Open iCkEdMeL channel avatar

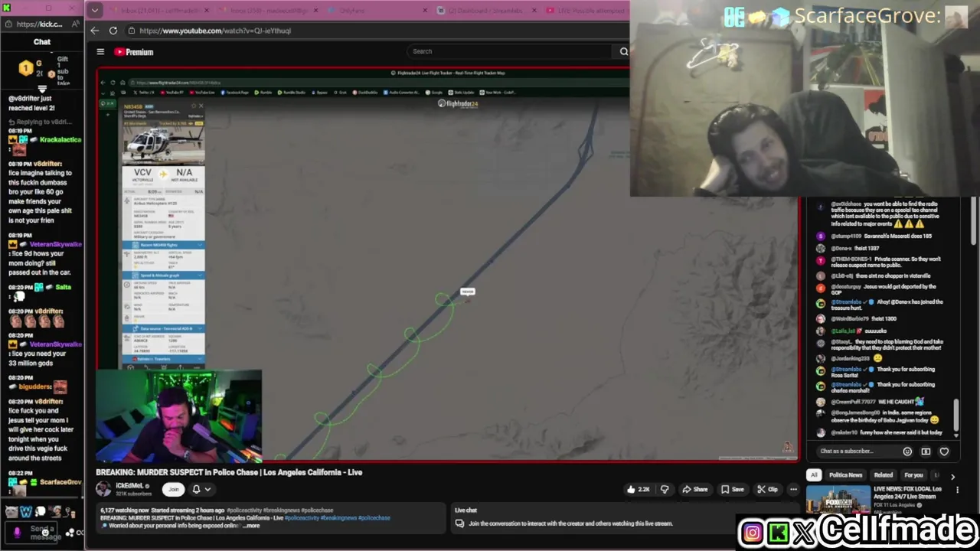point(103,489)
